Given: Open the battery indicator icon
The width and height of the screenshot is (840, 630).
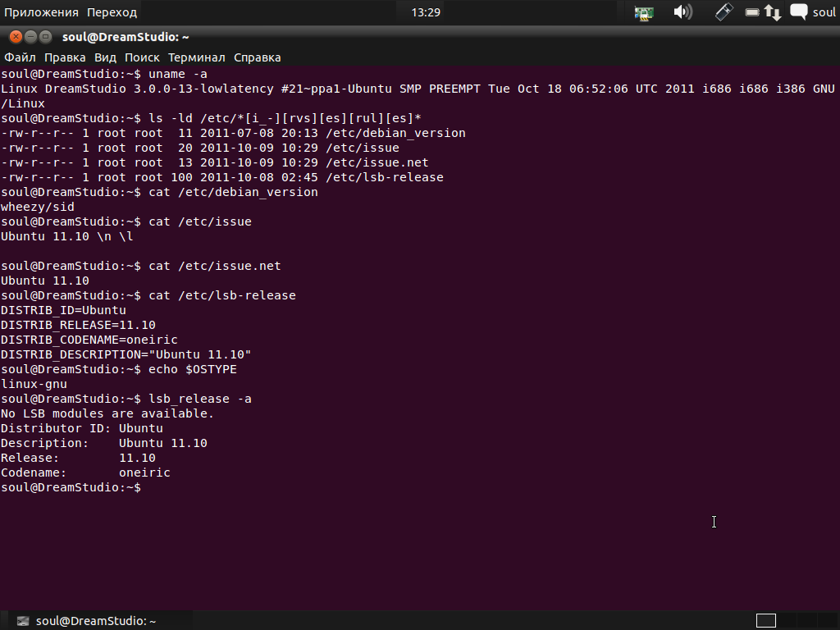Looking at the screenshot, I should tap(752, 11).
